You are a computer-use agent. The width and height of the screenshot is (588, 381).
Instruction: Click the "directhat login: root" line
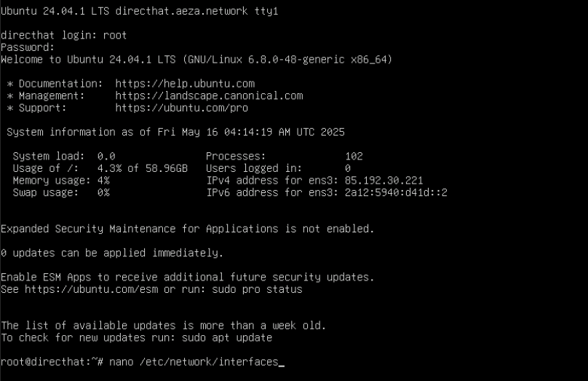pos(64,35)
